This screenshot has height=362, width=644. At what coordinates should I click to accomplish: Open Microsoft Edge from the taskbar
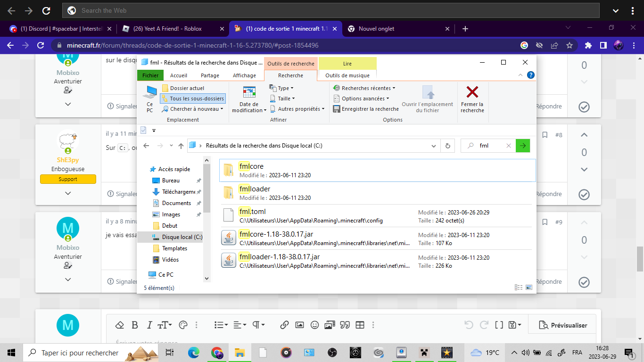point(194,352)
